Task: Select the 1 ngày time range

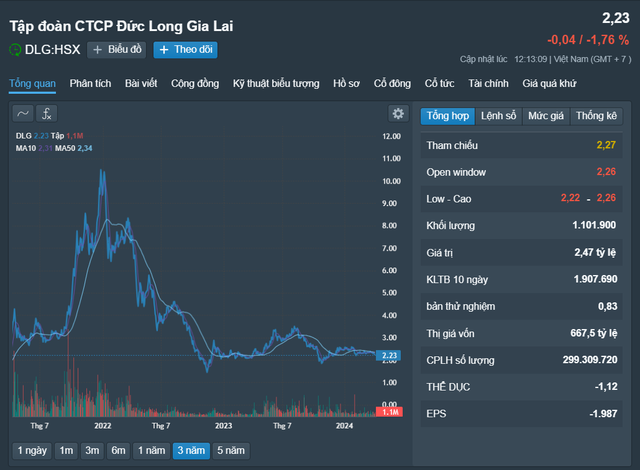Action: click(x=32, y=451)
